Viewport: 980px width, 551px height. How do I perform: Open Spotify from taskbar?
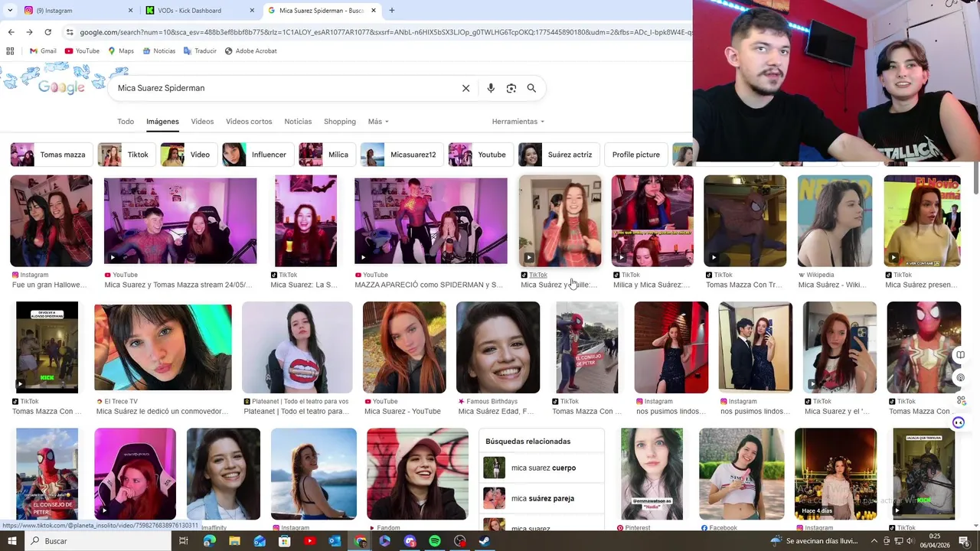click(435, 541)
